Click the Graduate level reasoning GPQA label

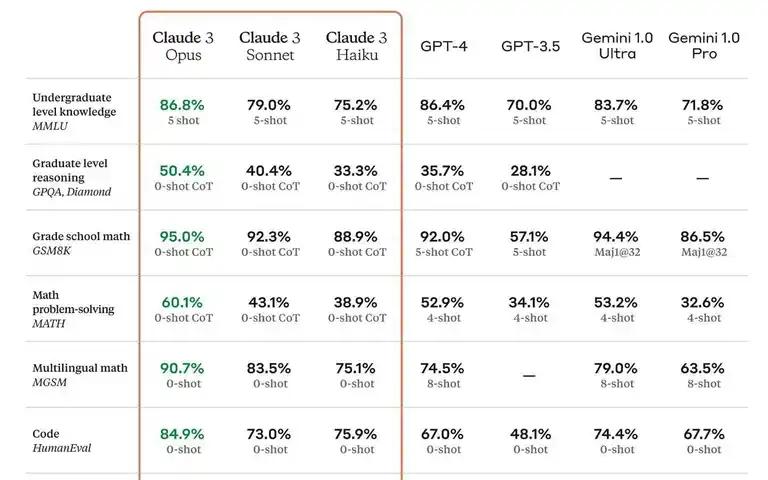[72, 177]
